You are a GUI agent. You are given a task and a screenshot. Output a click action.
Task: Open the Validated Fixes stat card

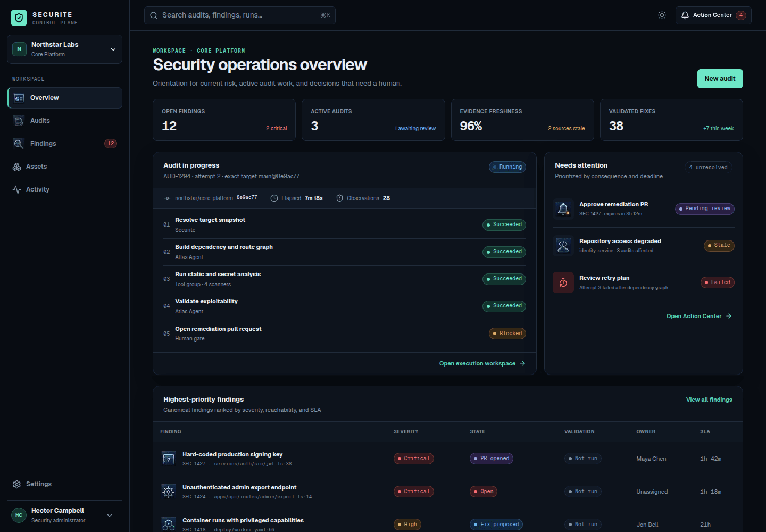coord(671,120)
